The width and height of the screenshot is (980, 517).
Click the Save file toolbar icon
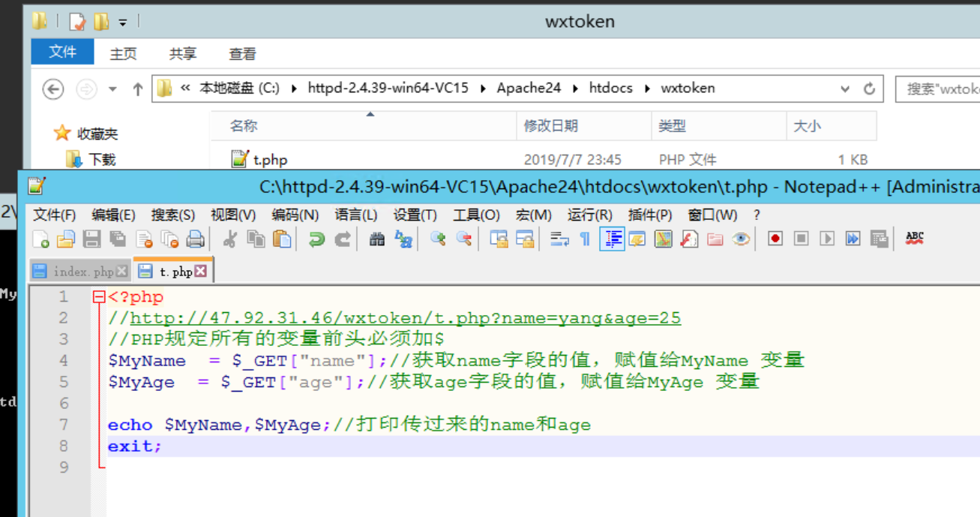pyautogui.click(x=91, y=239)
